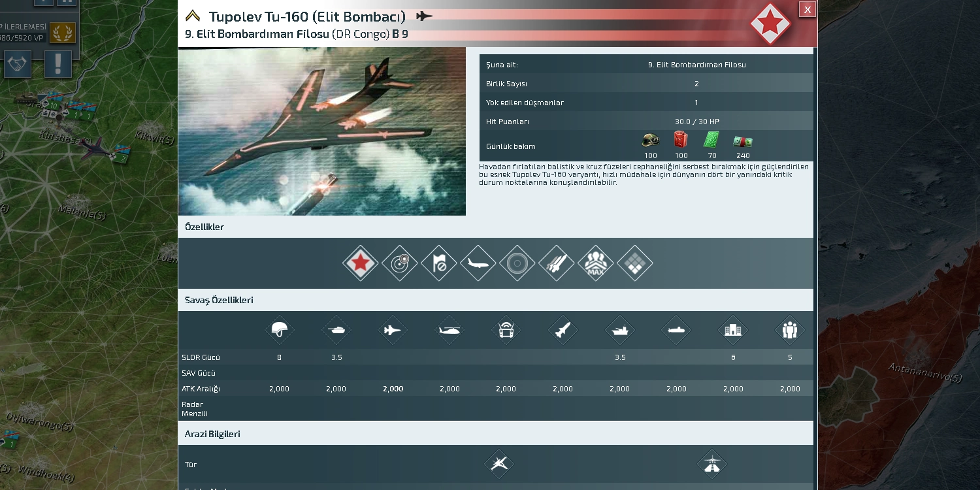
Task: Click the small aircraft silhouette after the title
Action: pos(425,16)
